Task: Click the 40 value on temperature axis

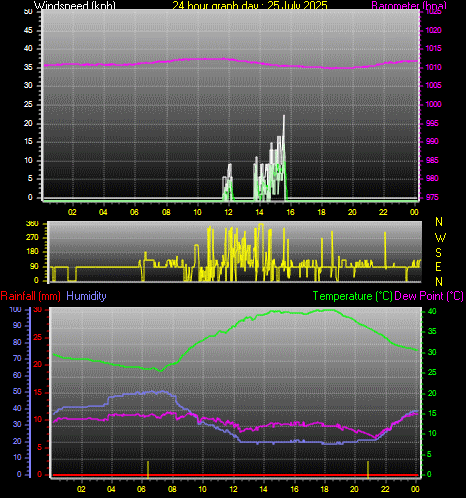Action: (432, 311)
